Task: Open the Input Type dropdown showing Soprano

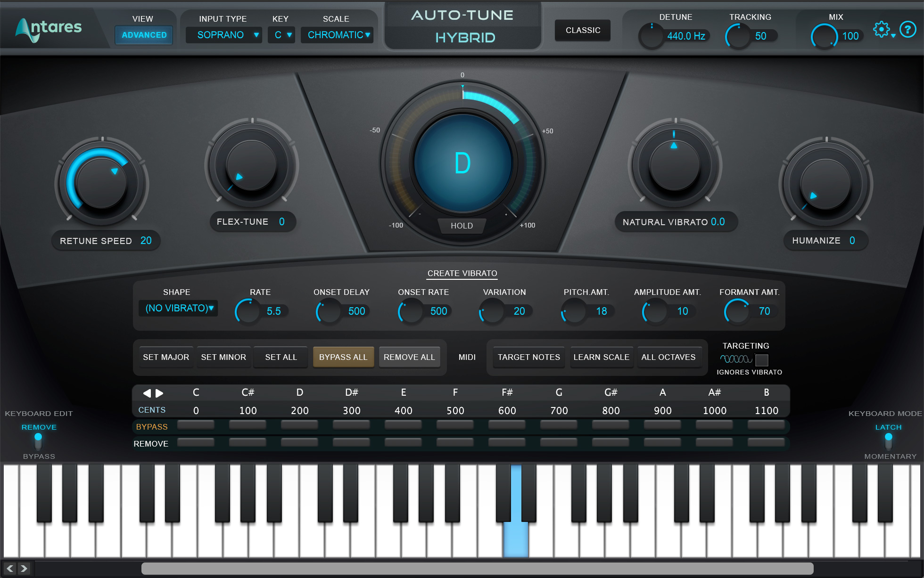Action: [223, 34]
